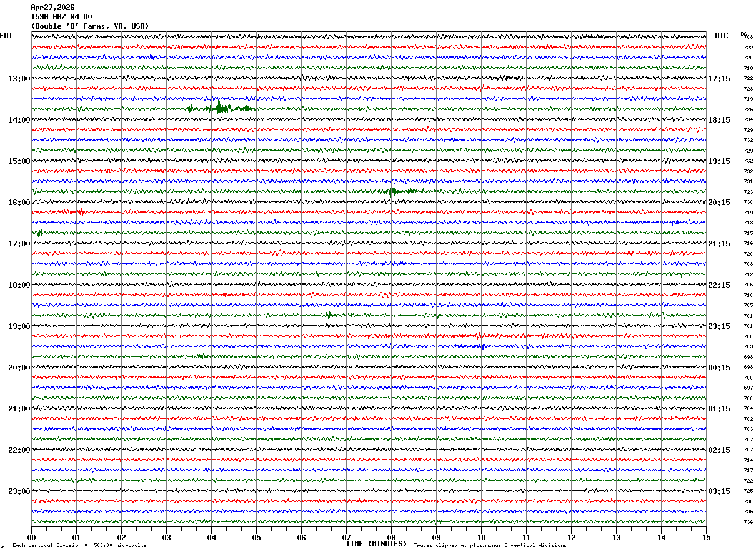Click the Apr27,2026 date label
The height and width of the screenshot is (554, 756).
pos(52,8)
